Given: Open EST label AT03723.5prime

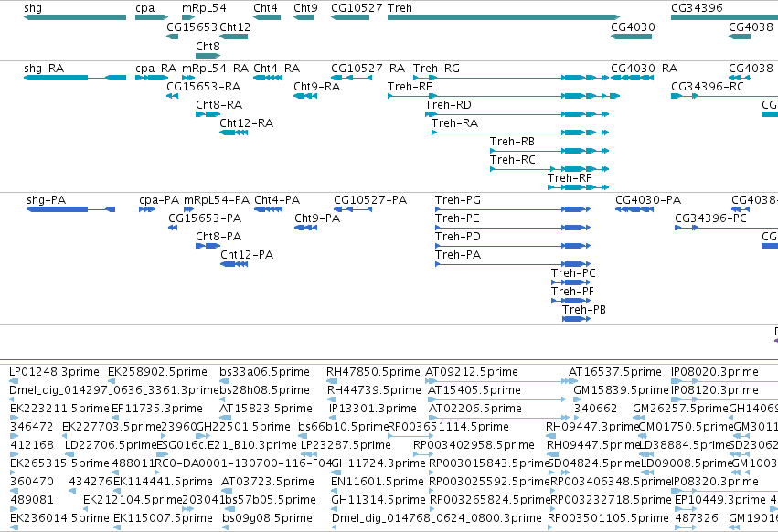Looking at the screenshot, I should 268,482.
